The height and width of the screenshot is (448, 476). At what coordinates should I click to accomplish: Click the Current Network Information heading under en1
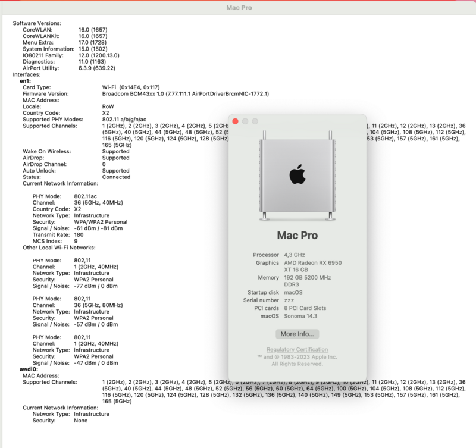click(x=61, y=183)
